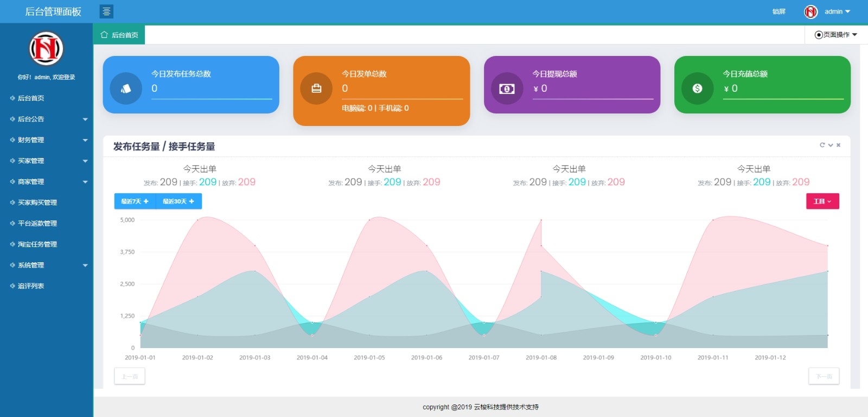Close the 发布任务量 / 接手任务量 panel
The width and height of the screenshot is (868, 417).
[838, 145]
